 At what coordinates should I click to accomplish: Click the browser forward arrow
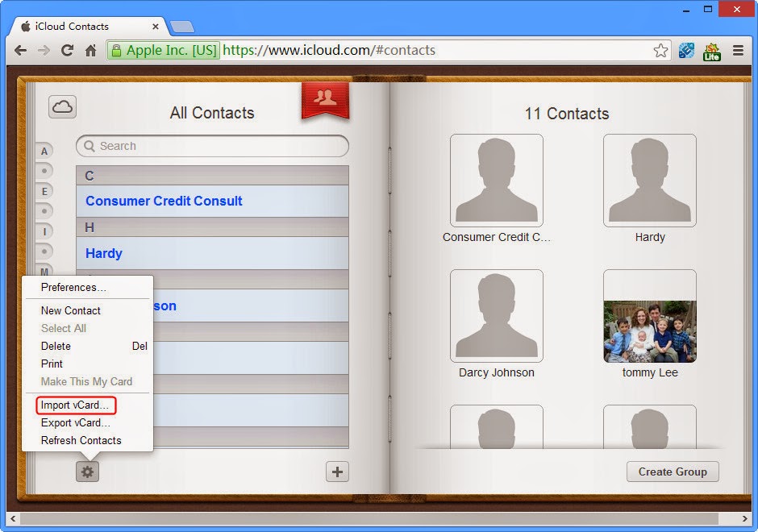click(44, 50)
